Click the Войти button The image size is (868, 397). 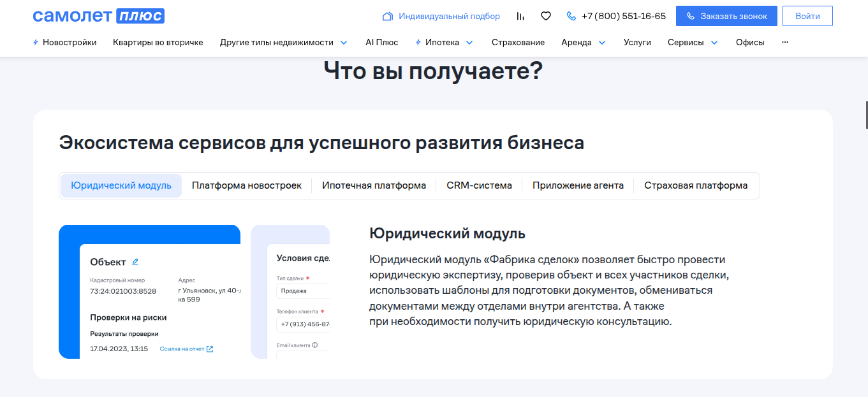pos(807,16)
